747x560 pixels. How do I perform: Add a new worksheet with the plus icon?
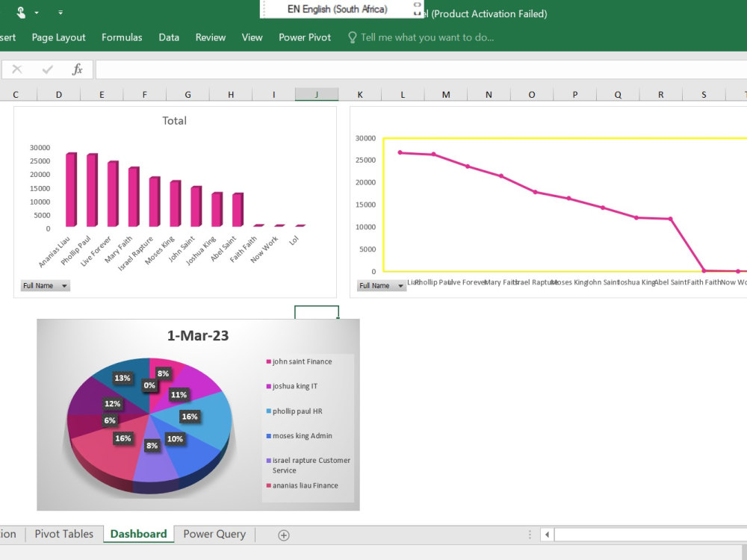tap(283, 535)
